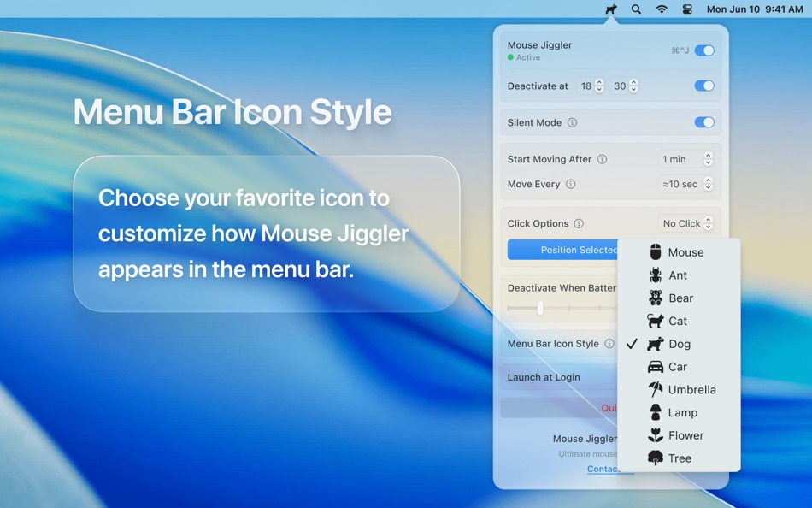
Task: Click the menu bar date and time
Action: (755, 9)
